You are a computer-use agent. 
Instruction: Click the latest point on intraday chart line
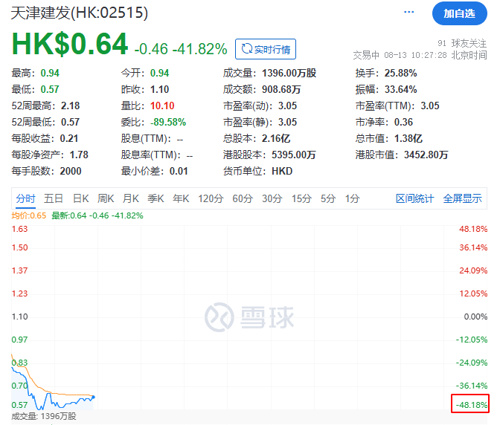pos(94,397)
